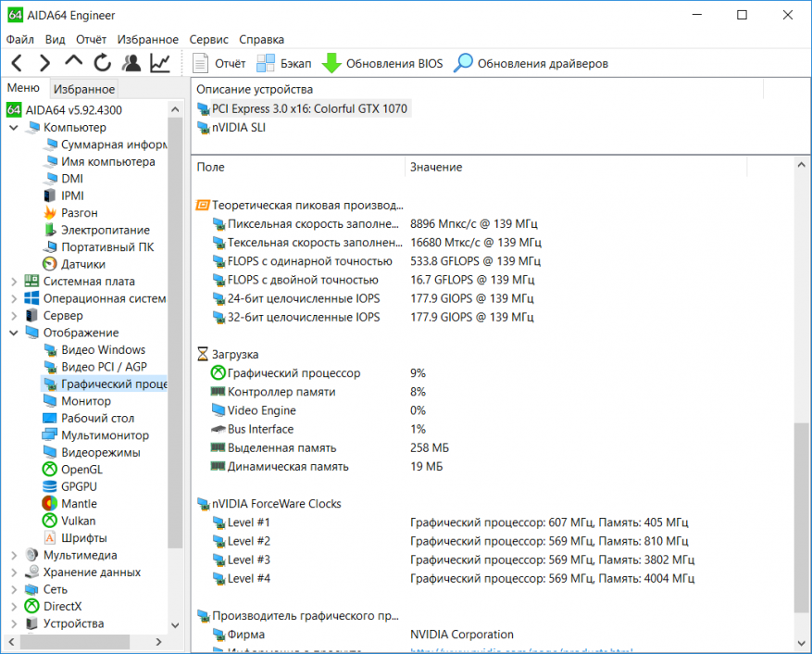Collapse the Компьютер tree node
The width and height of the screenshot is (812, 654).
(x=14, y=128)
